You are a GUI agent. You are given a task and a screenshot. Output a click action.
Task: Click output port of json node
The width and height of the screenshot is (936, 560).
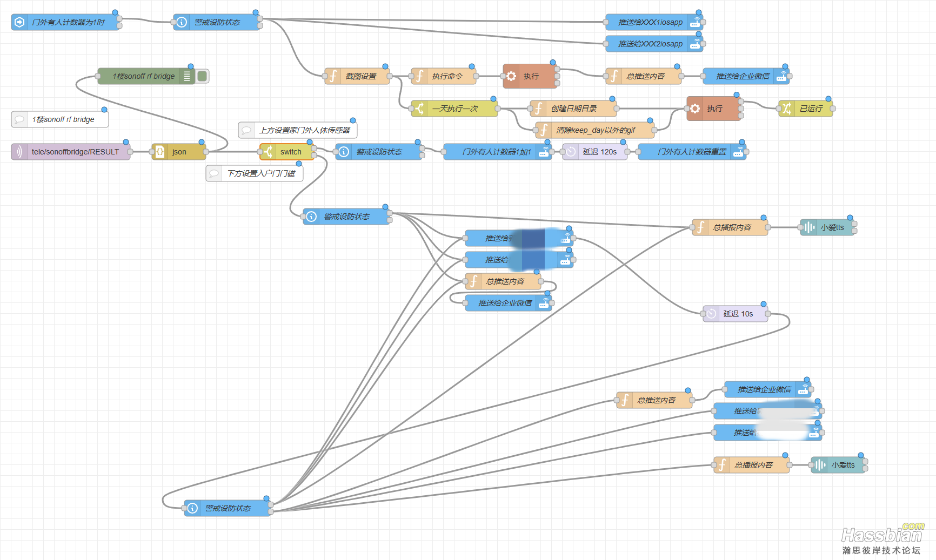click(206, 152)
